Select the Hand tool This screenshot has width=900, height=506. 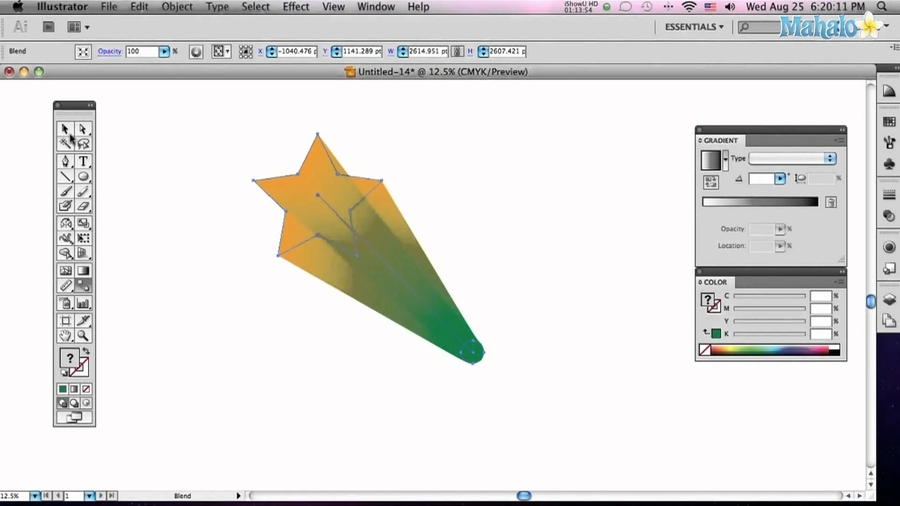coord(65,337)
